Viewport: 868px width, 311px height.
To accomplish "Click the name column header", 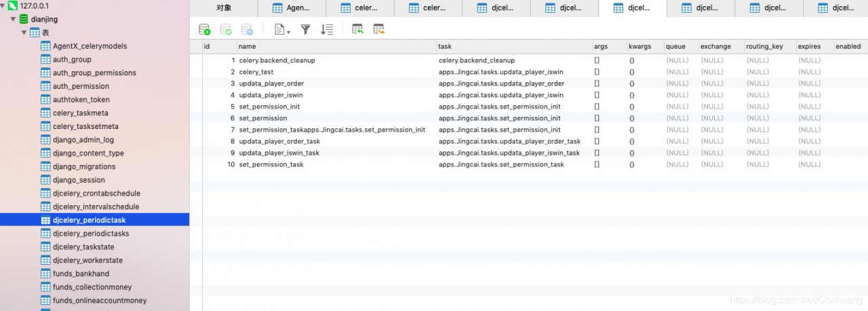I will pos(337,46).
